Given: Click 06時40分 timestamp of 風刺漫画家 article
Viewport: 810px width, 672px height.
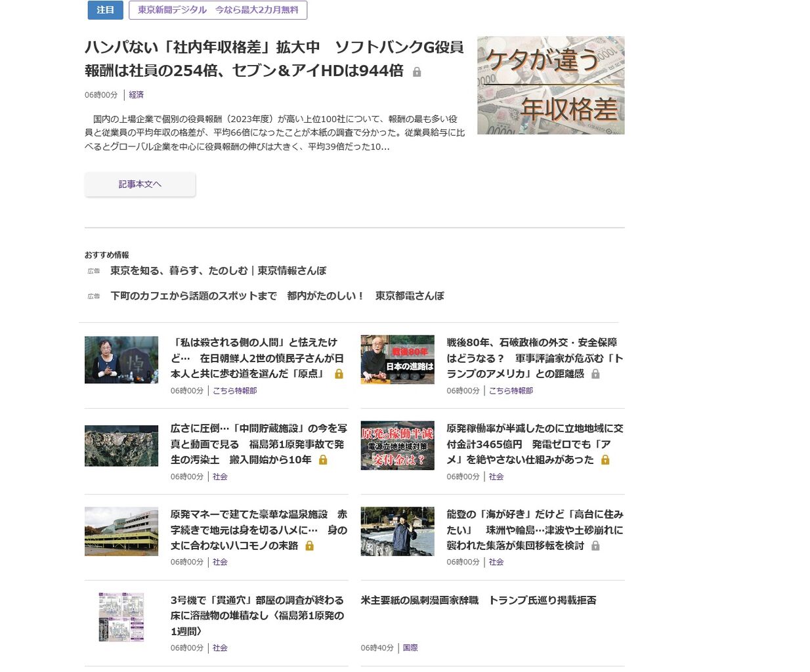Looking at the screenshot, I should click(377, 648).
